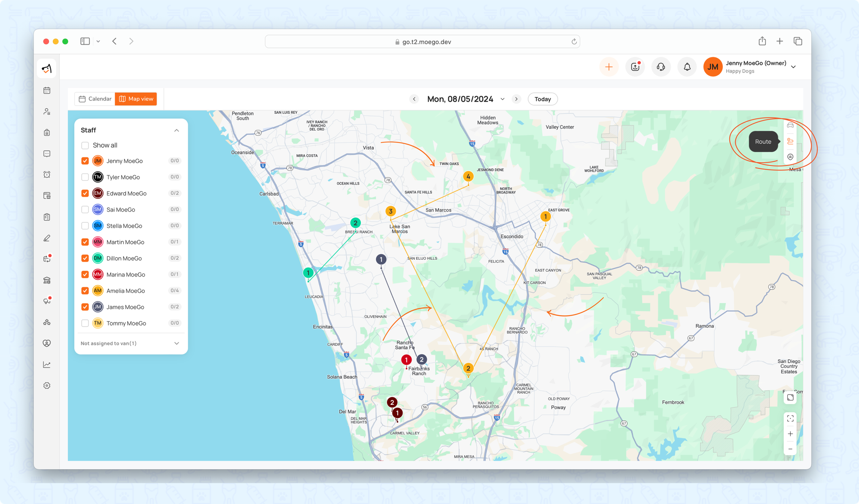This screenshot has height=504, width=859.
Task: Open calendar icon in left sidebar
Action: tap(47, 91)
